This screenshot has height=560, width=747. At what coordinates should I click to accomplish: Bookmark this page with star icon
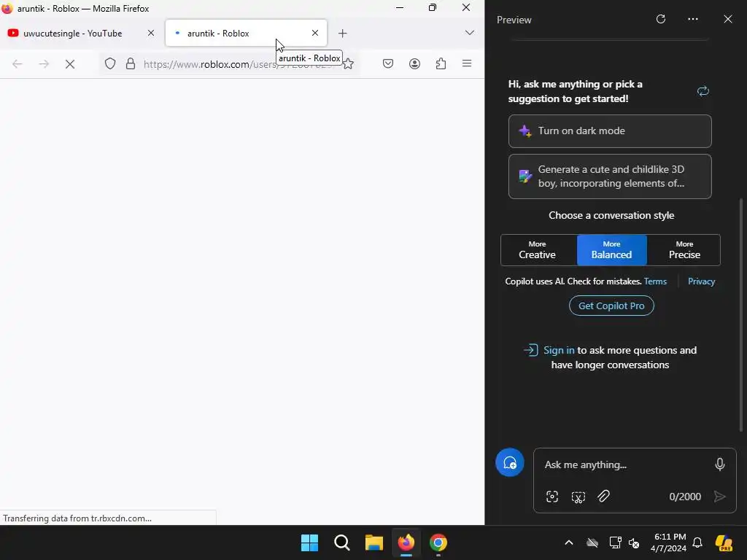pos(348,64)
